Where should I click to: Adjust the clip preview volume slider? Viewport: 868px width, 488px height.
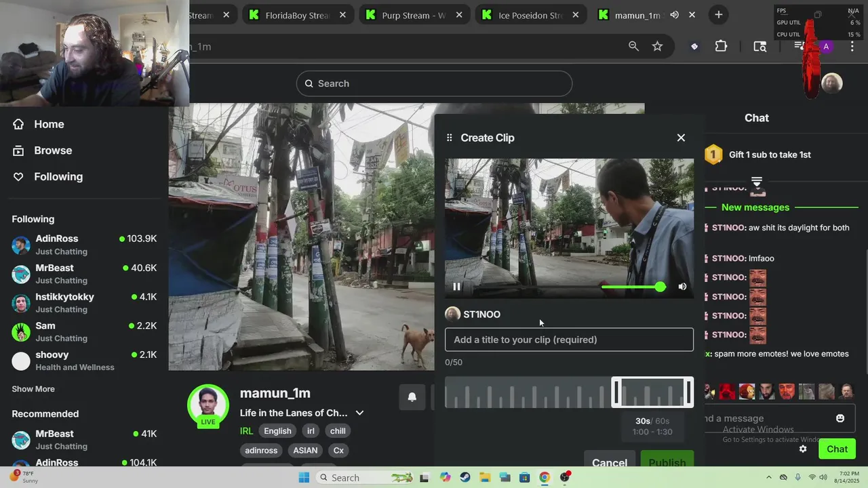click(x=633, y=287)
